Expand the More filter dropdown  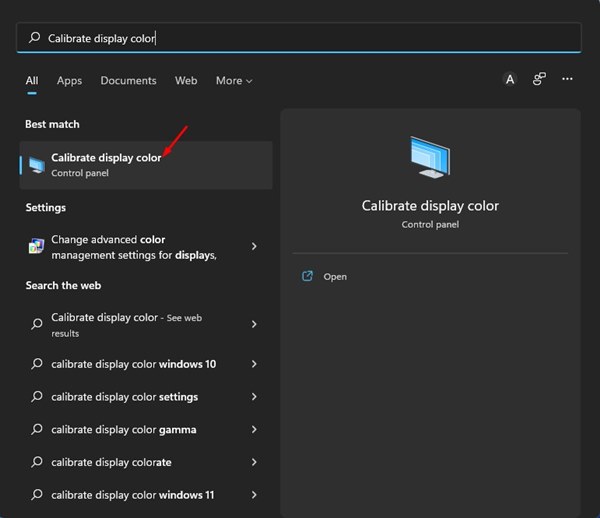[x=234, y=80]
